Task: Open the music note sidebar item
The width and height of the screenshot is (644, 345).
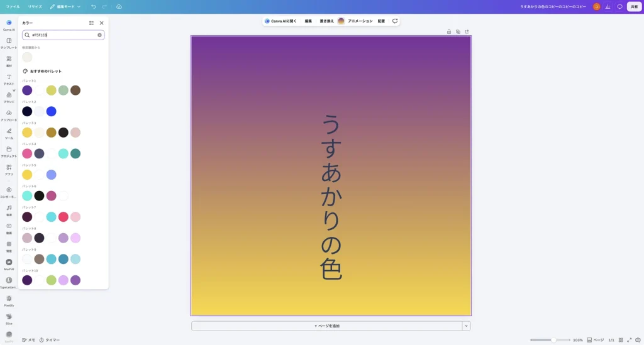Action: (x=9, y=210)
